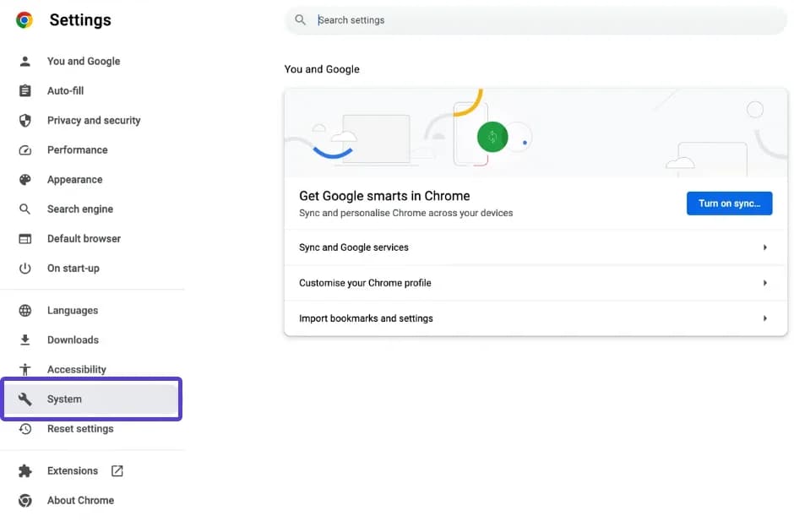794x532 pixels.
Task: Open Privacy and security via its shield icon
Action: [24, 120]
